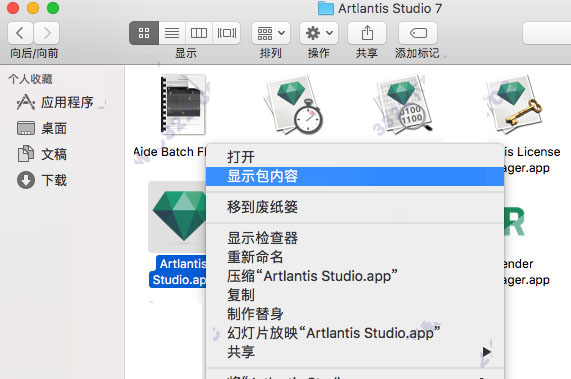Open the arrange-by dropdown (排列)
Screen dimensions: 571x379
tap(271, 33)
